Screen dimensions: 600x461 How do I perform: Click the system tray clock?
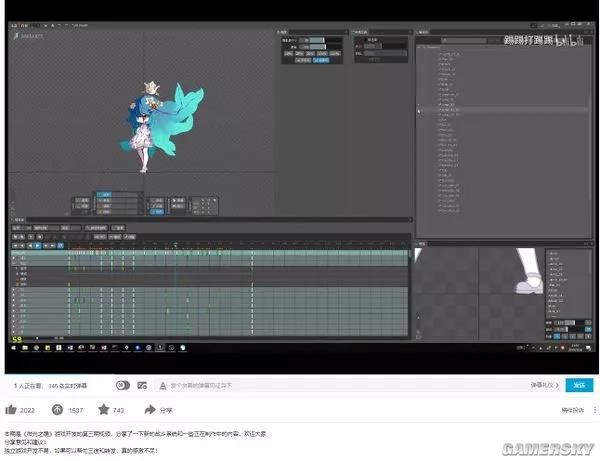pos(575,347)
